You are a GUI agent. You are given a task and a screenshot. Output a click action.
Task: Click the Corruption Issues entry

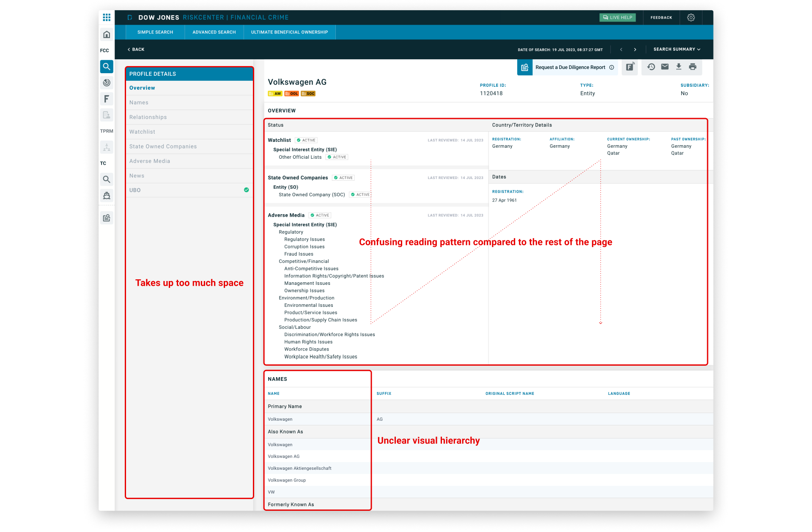(x=304, y=247)
